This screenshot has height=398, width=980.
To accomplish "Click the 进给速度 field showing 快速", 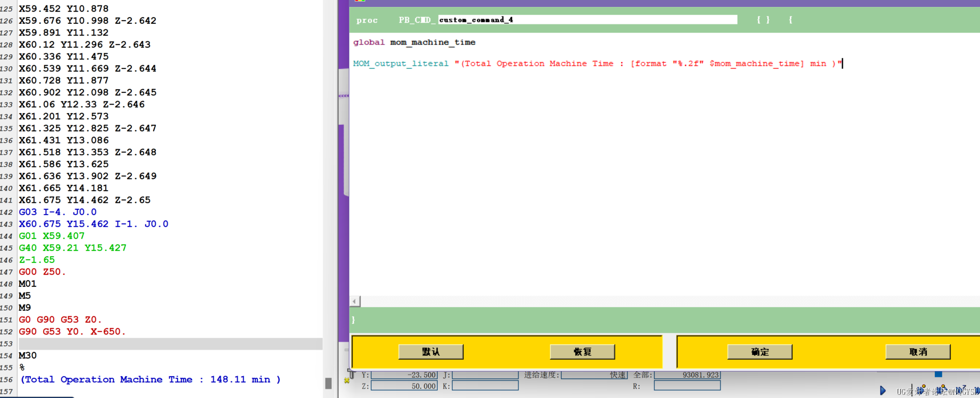I will 594,375.
